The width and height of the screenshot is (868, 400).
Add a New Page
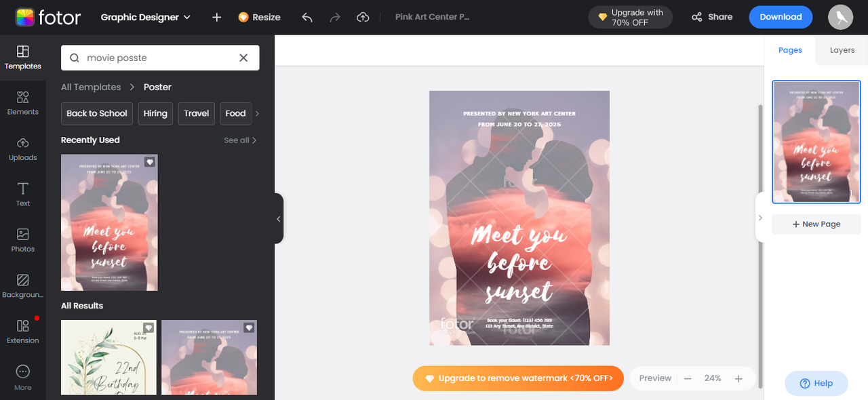click(816, 224)
